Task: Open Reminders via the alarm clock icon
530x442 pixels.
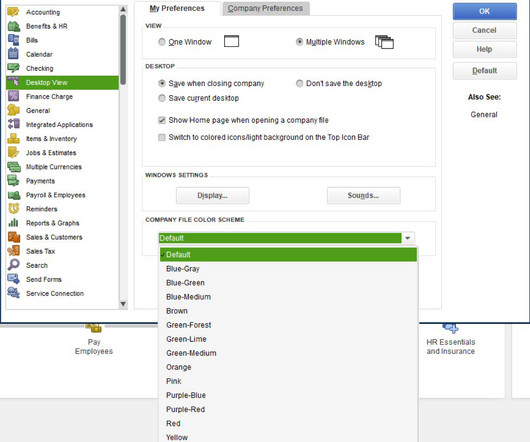Action: (14, 208)
